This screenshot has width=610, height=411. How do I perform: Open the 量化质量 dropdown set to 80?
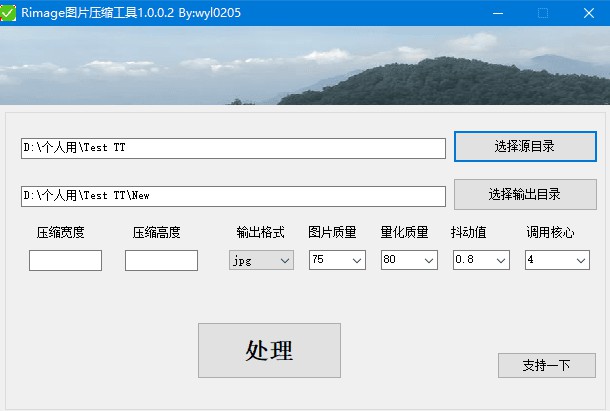(409, 260)
